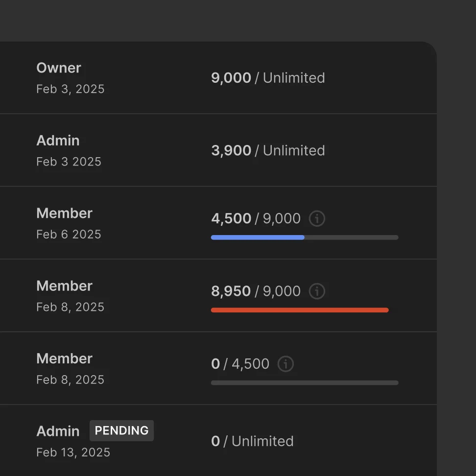Click the 3,900 / Unlimited usage text

pyautogui.click(x=268, y=150)
